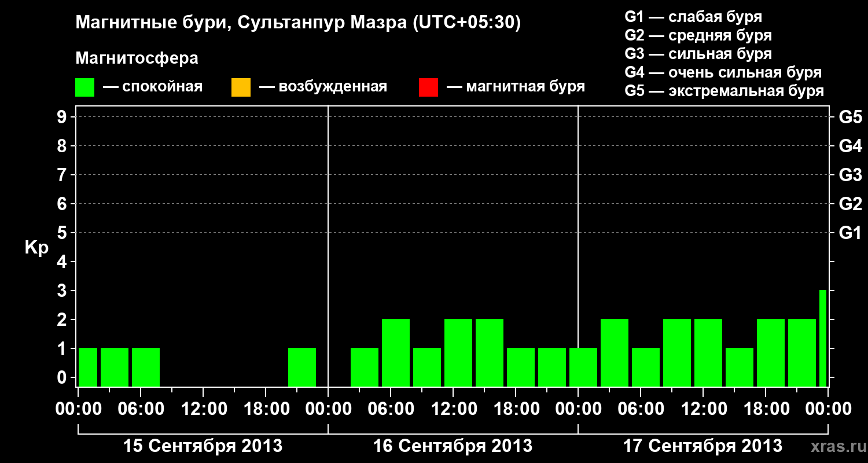Click legend line 'G4 — очень сильная буря'
The height and width of the screenshot is (463, 868).
point(723,72)
